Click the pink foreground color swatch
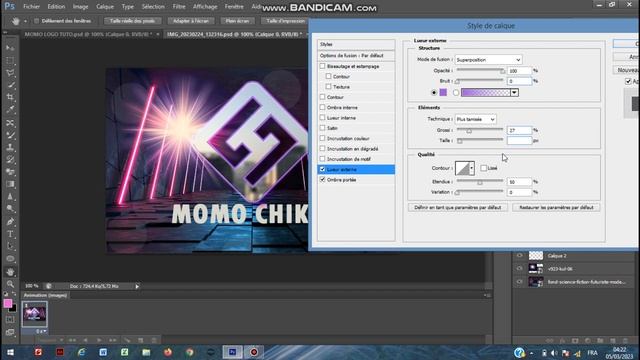The height and width of the screenshot is (360, 640). 8,303
